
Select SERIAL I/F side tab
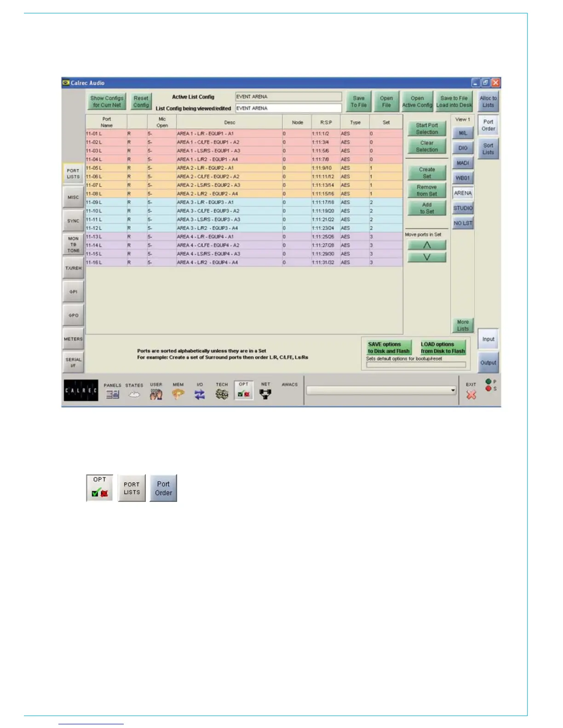73,363
